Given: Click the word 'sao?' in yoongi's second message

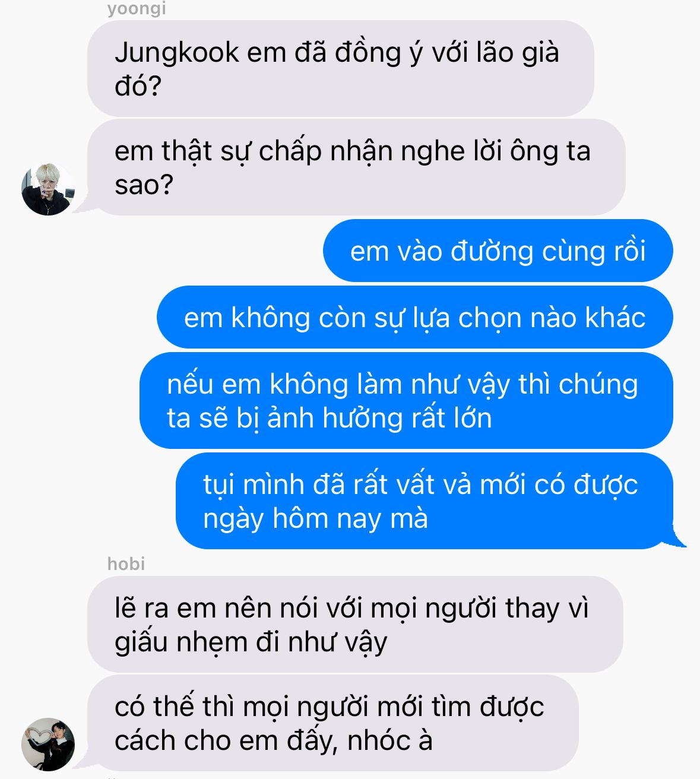Looking at the screenshot, I should point(144,185).
